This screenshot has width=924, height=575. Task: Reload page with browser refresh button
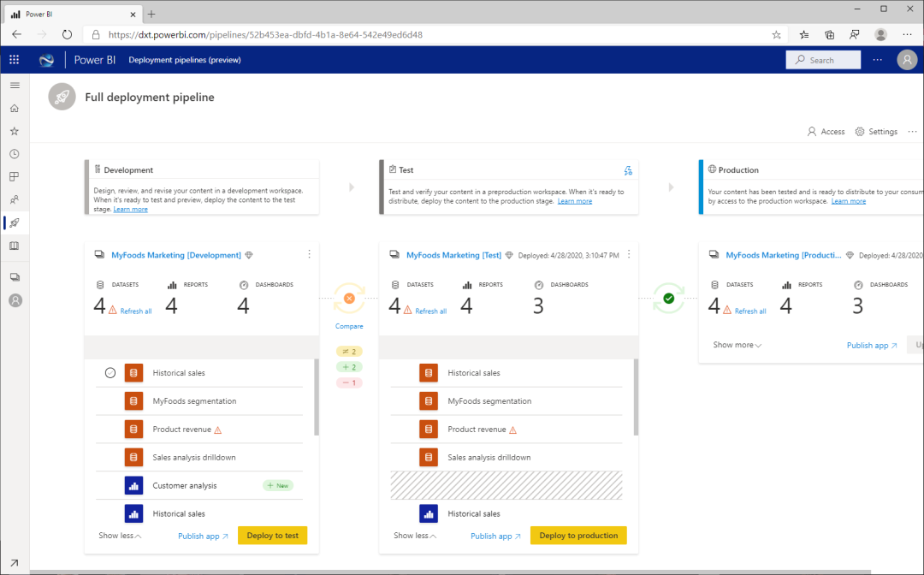[x=68, y=34]
